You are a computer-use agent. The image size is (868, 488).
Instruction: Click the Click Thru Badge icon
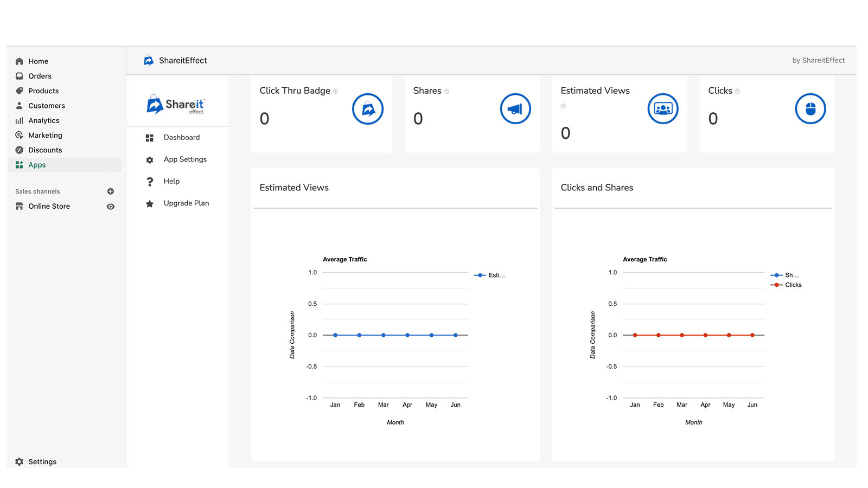click(368, 108)
